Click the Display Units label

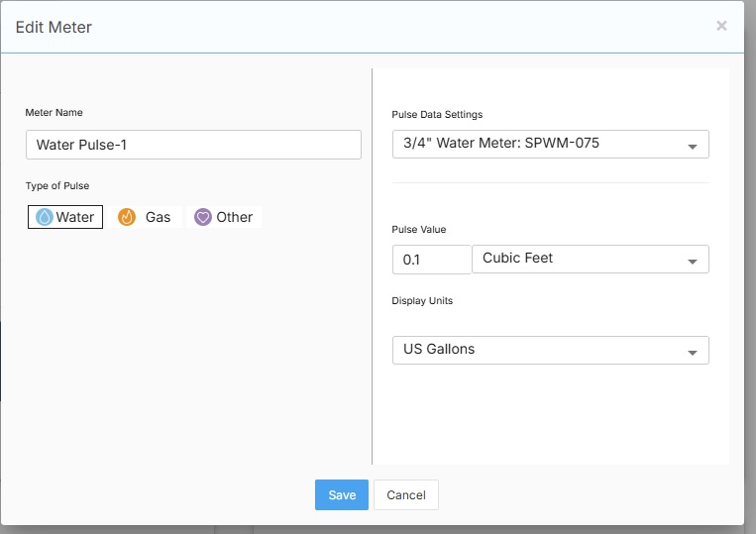[x=422, y=301]
